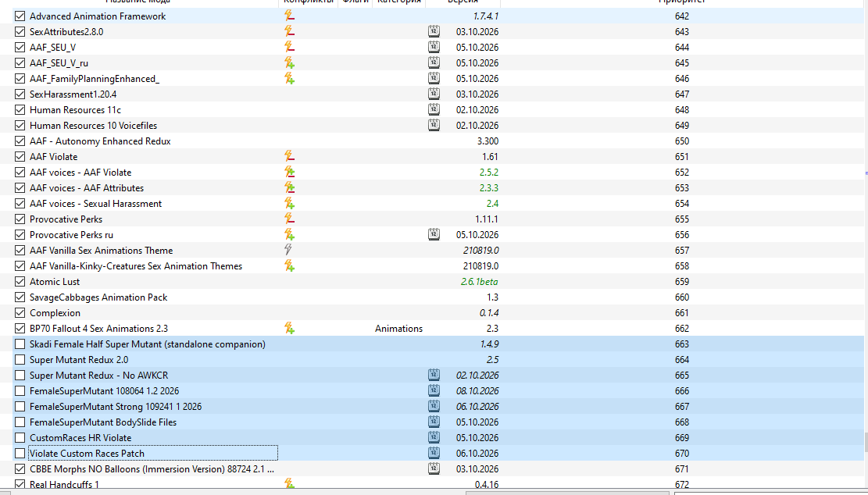Select the mod name AAF - Autonomy Enhanced Redux
This screenshot has width=868, height=495.
[100, 141]
